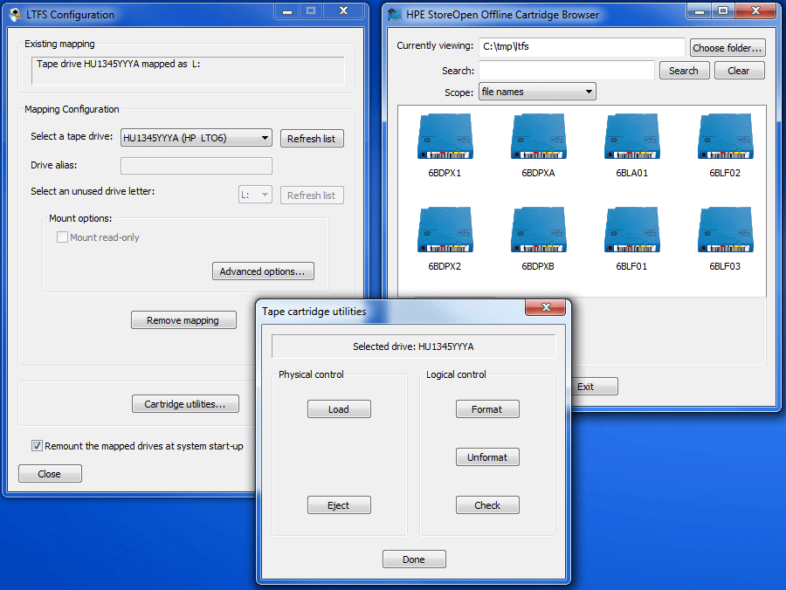
Task: Click the Choose folder button
Action: coord(727,48)
